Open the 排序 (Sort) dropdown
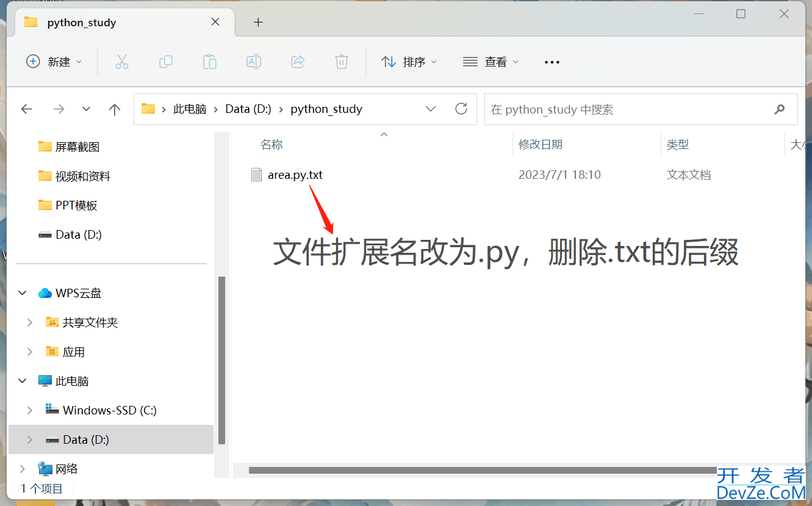812x506 pixels. pos(409,62)
